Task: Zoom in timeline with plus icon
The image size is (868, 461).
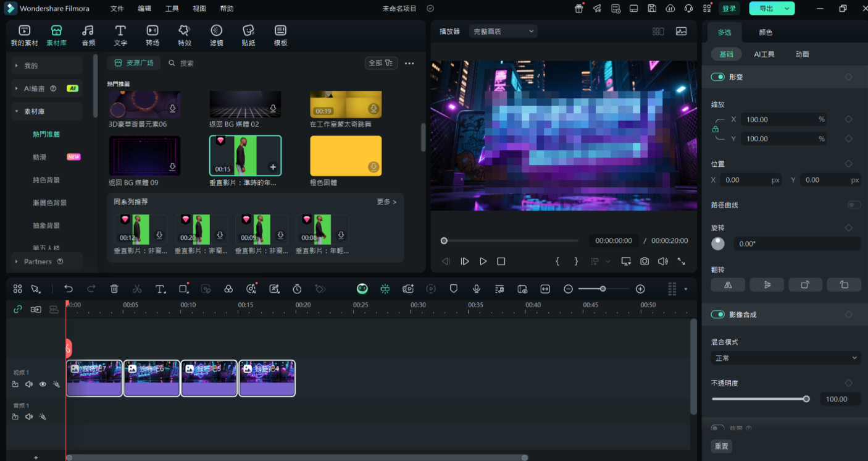Action: point(640,289)
